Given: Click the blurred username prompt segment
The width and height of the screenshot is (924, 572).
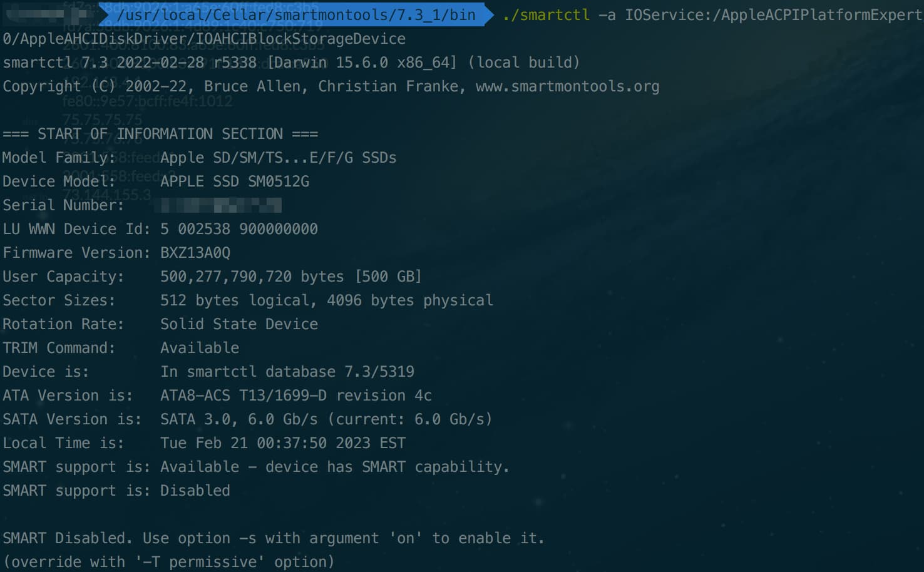Looking at the screenshot, I should (x=47, y=14).
